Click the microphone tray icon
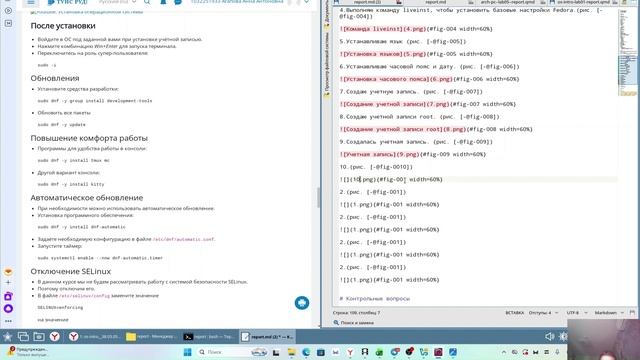This screenshot has width=640, height=360. coord(557,352)
